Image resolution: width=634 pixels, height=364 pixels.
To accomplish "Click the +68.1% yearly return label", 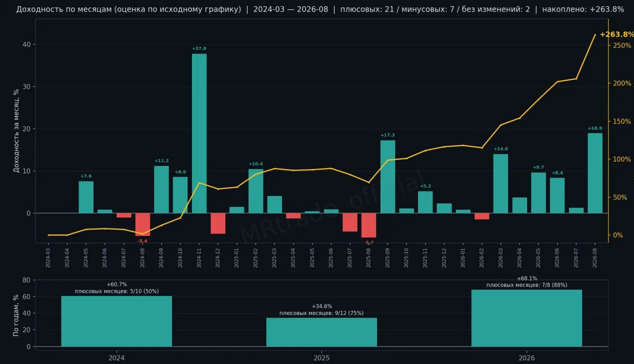I will click(x=526, y=278).
